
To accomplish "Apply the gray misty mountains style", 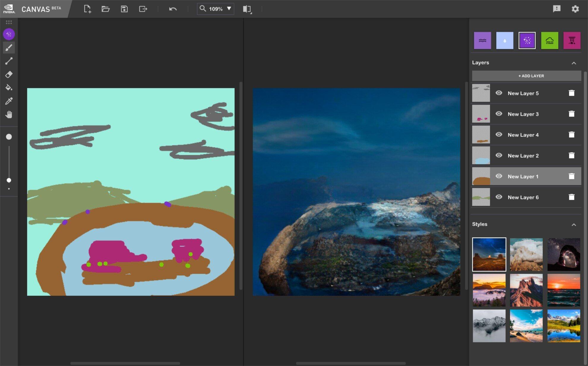I will coord(489,326).
